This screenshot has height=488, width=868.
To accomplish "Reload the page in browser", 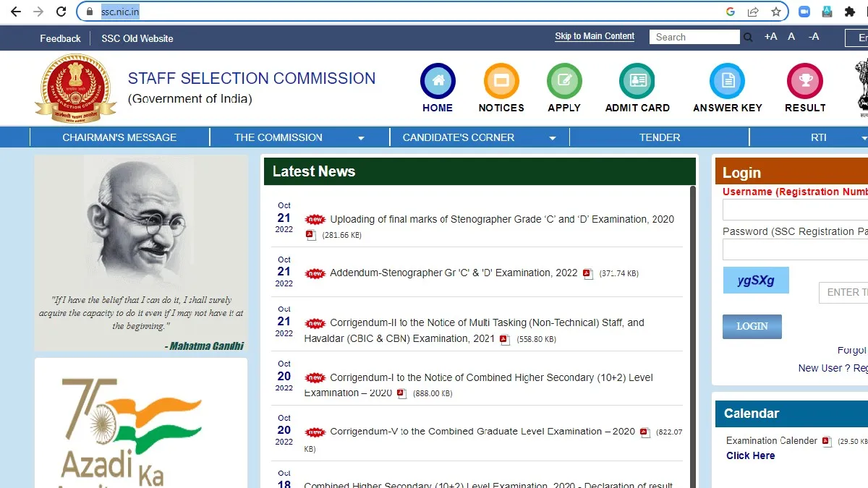I will point(61,12).
